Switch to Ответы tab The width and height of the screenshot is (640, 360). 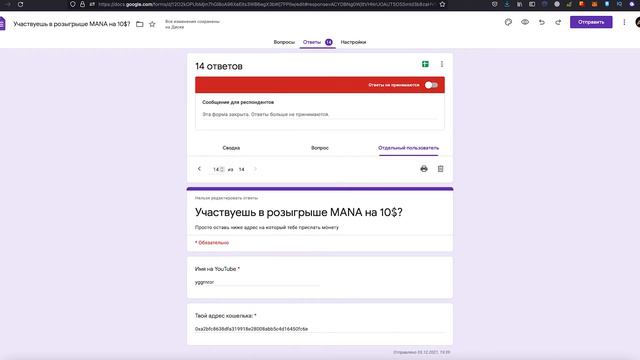point(318,42)
